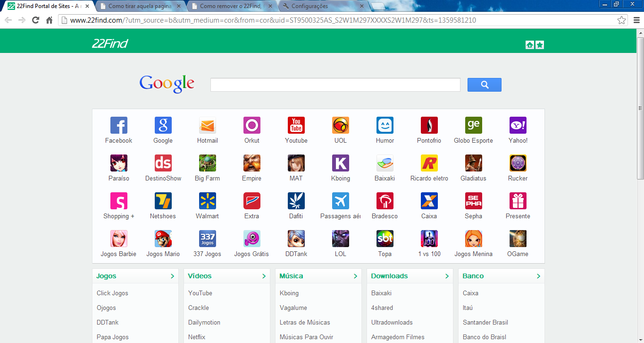Viewport: 644px width, 343px height.
Task: Open the Big Farm game icon
Action: pos(208,163)
